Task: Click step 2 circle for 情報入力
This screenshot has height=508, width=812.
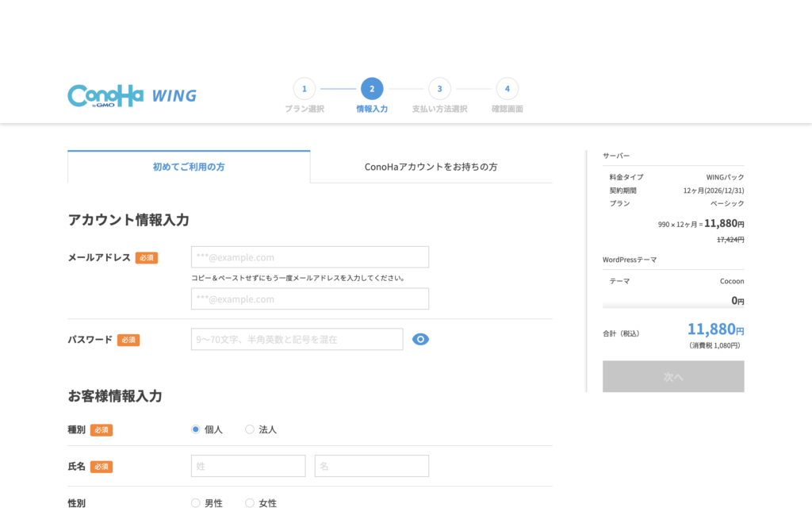Action: 372,89
